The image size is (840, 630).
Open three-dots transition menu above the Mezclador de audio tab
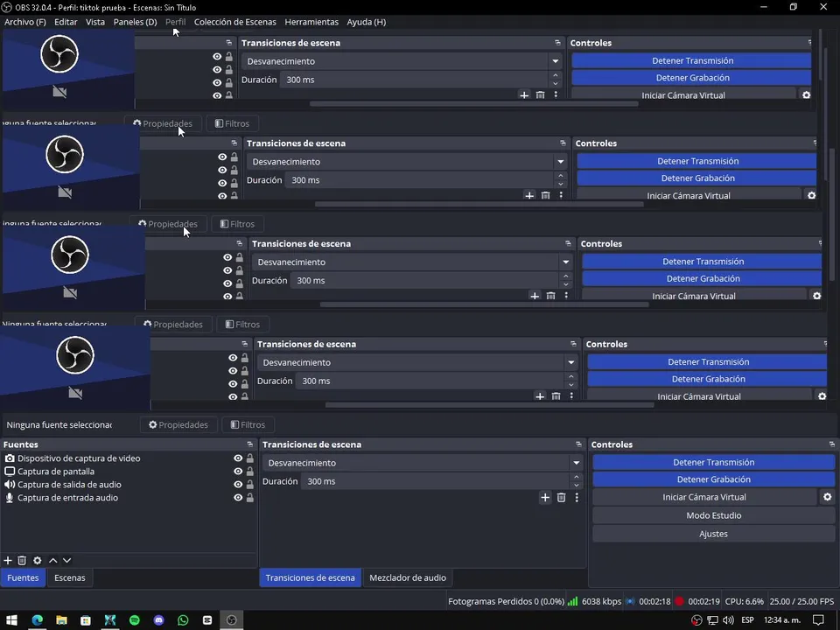(577, 498)
